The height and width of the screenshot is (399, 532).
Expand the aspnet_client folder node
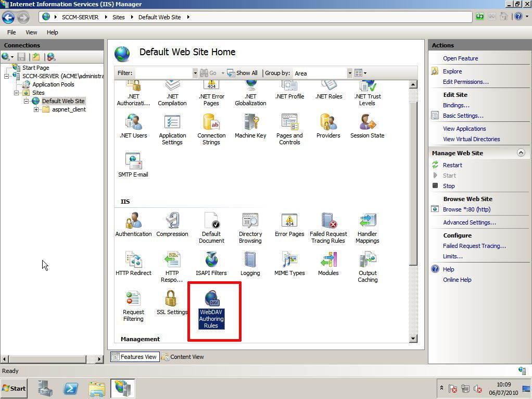36,109
